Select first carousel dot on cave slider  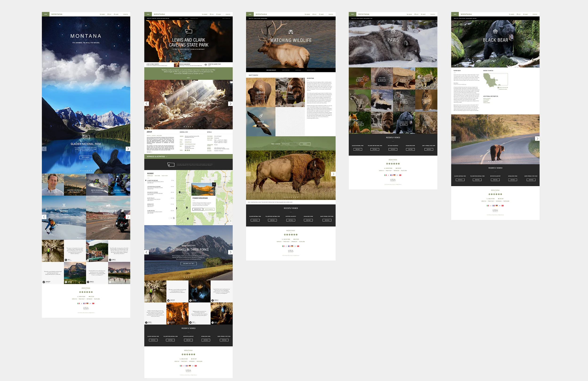point(184,127)
